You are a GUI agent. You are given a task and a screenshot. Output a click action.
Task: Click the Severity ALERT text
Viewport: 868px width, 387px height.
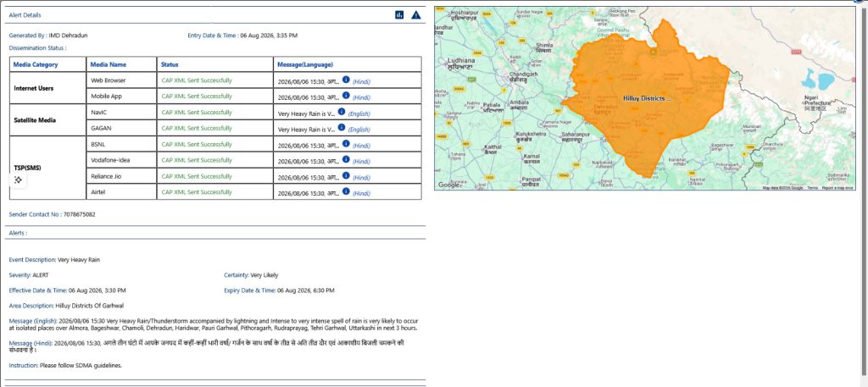(29, 274)
